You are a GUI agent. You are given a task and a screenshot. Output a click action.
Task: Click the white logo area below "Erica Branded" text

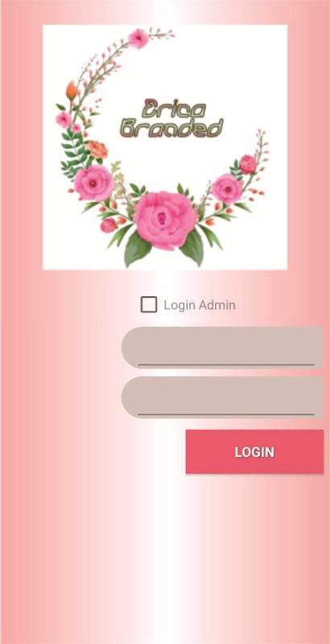click(172, 160)
